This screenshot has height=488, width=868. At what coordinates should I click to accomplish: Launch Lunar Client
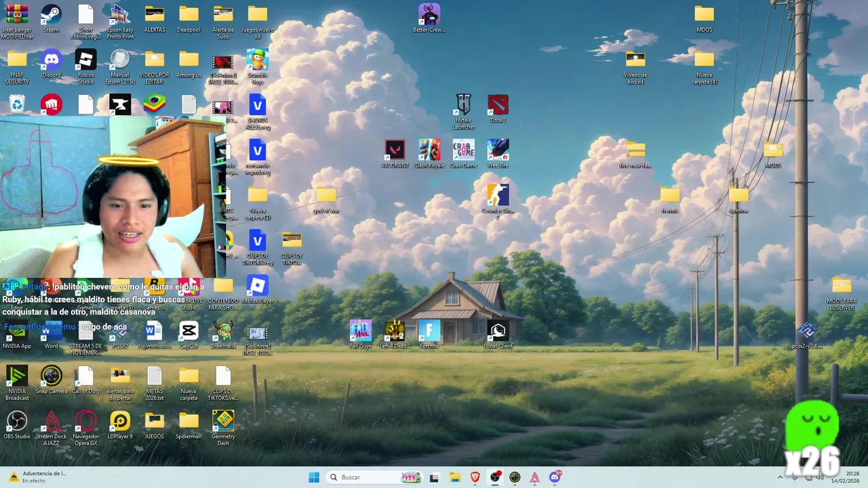498,335
